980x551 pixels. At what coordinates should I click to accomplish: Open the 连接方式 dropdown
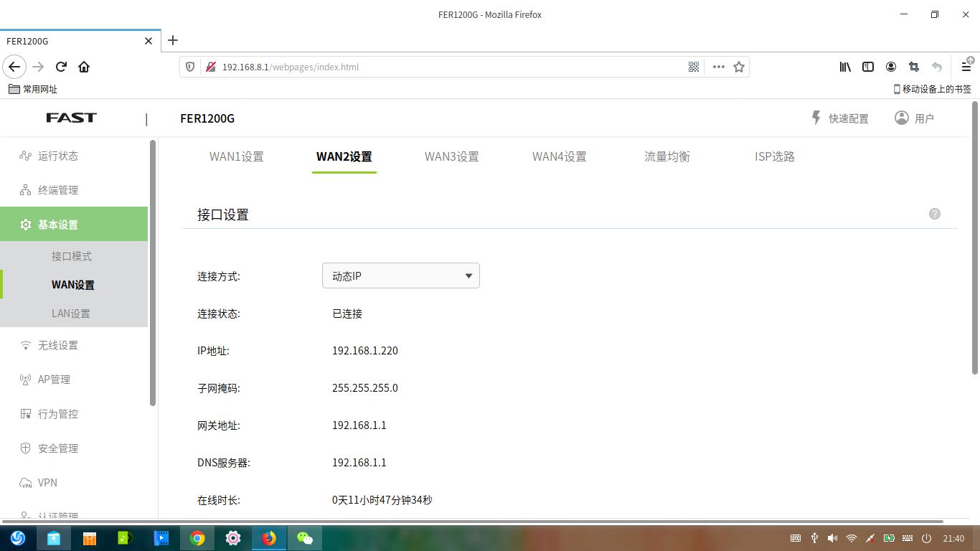click(x=400, y=275)
